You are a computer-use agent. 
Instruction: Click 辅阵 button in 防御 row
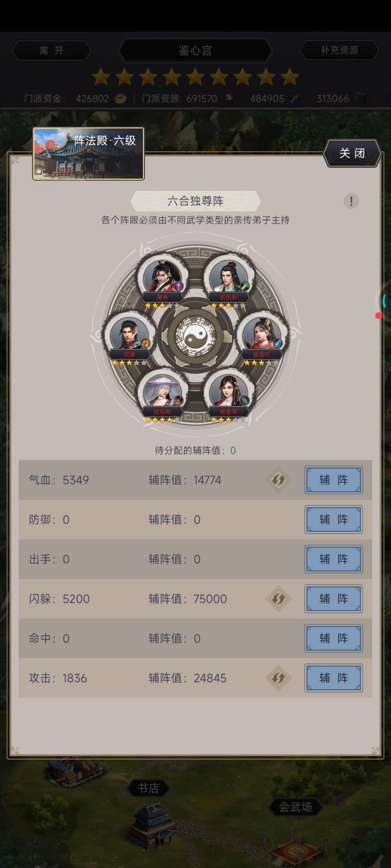(333, 519)
